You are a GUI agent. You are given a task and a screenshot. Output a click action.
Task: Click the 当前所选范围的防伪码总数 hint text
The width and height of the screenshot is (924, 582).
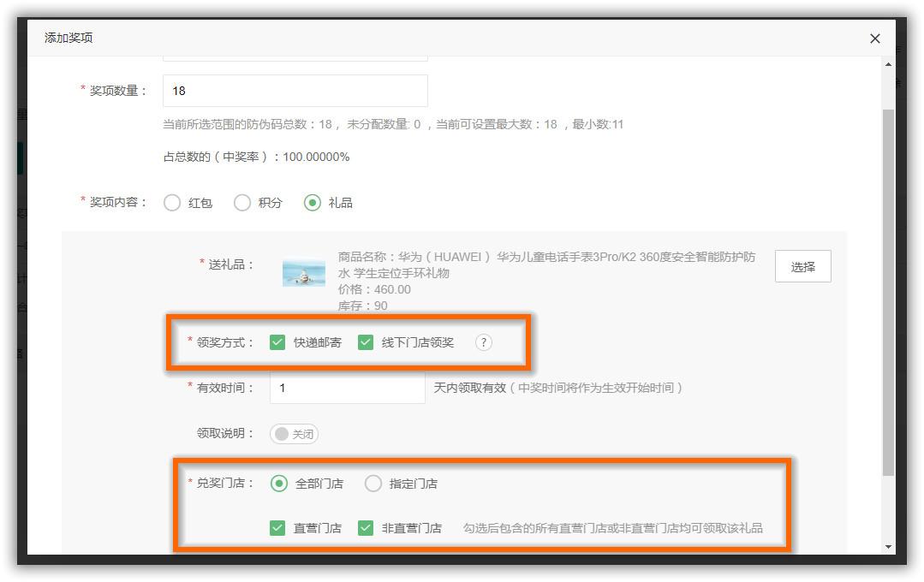coord(393,124)
